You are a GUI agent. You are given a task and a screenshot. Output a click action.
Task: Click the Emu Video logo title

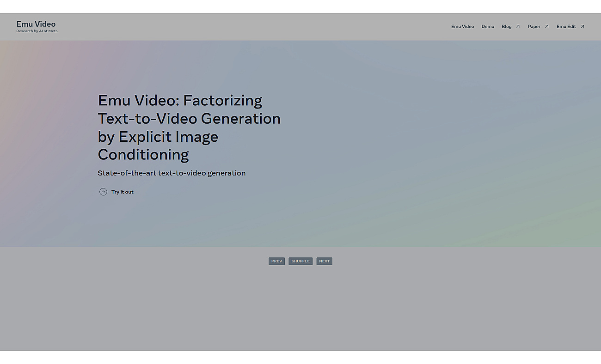pyautogui.click(x=36, y=24)
